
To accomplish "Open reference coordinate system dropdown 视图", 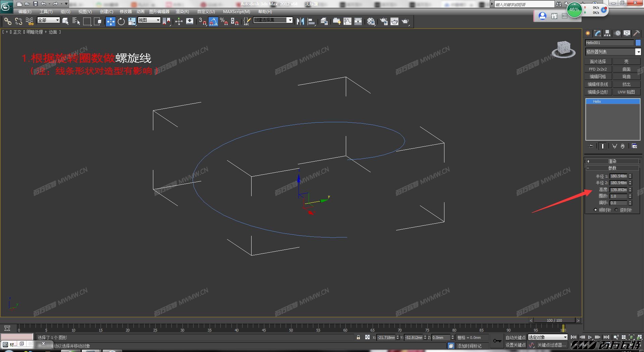I will click(x=149, y=20).
